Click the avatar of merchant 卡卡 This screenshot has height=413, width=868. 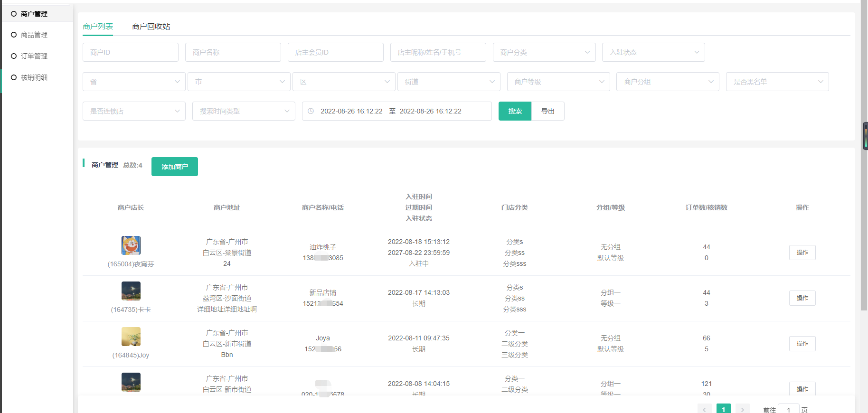pos(131,291)
